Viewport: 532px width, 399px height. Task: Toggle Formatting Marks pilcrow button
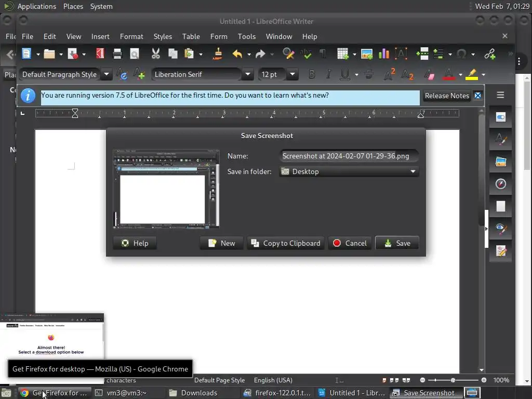point(323,54)
